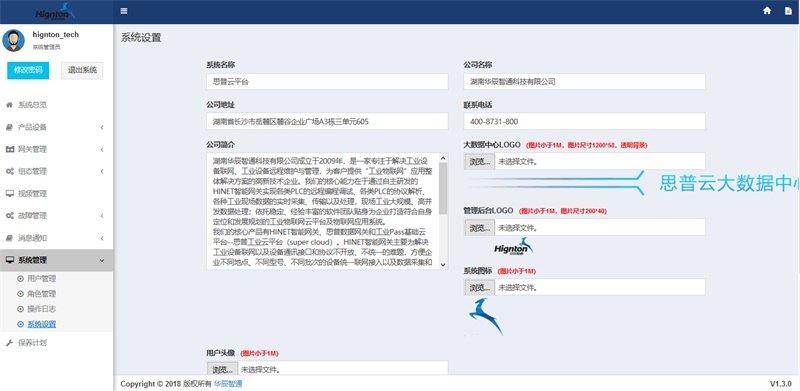The image size is (800, 391).
Task: Click circle bullet beside 角色管理
Action: [x=20, y=294]
